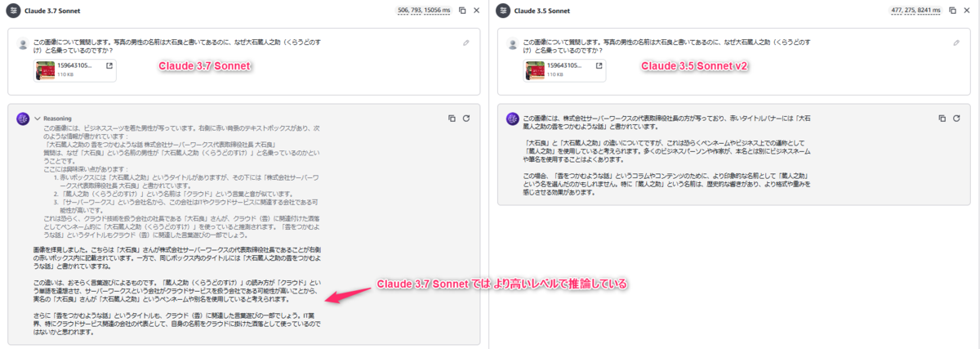Duplicate the Claude 3.5 Sonnet panel
This screenshot has height=349, width=980.
coord(951,11)
